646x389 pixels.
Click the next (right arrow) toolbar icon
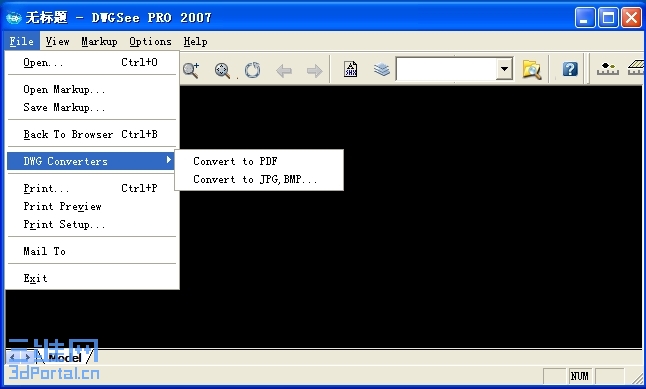(314, 71)
